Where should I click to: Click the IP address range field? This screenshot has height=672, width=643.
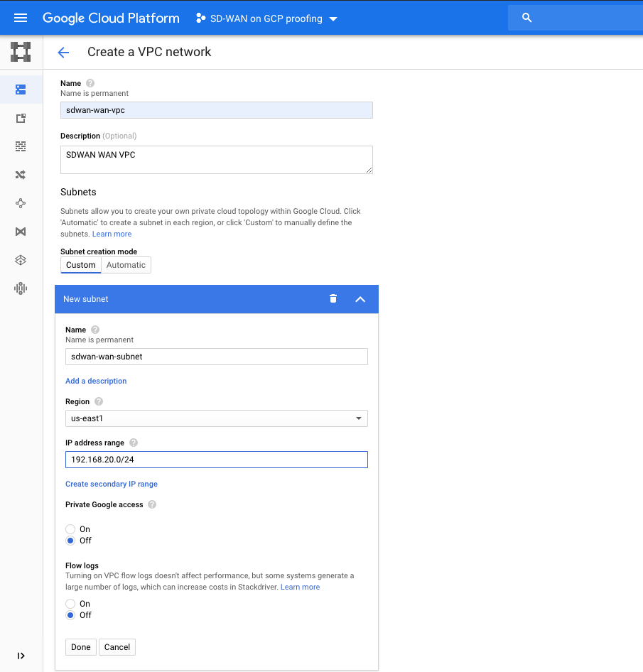[217, 460]
